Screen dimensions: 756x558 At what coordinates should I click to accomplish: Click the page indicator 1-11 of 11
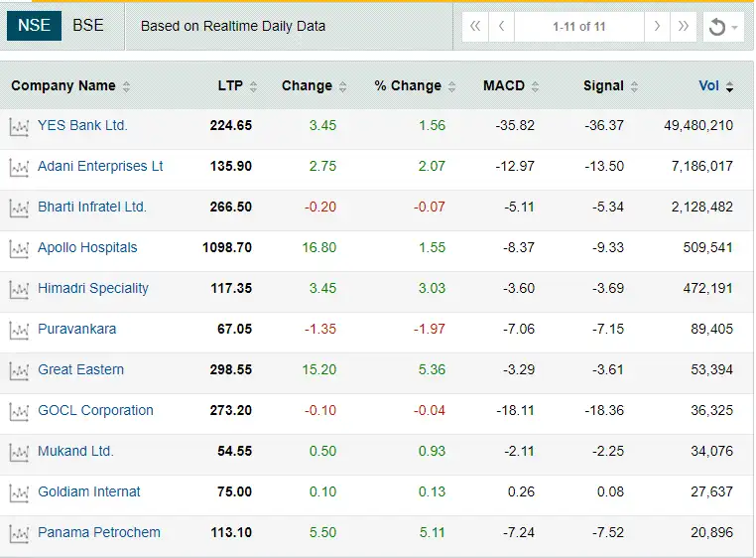click(x=579, y=27)
